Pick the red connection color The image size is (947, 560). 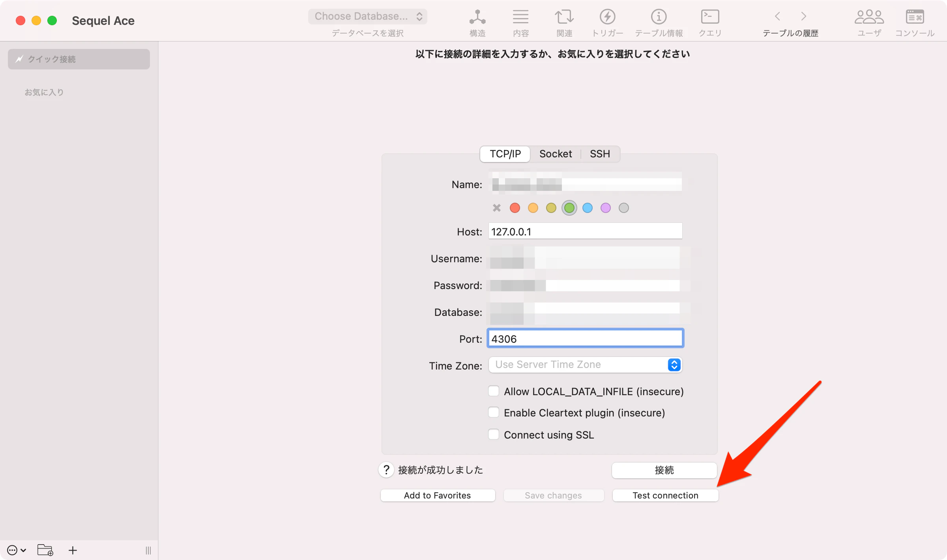[515, 208]
